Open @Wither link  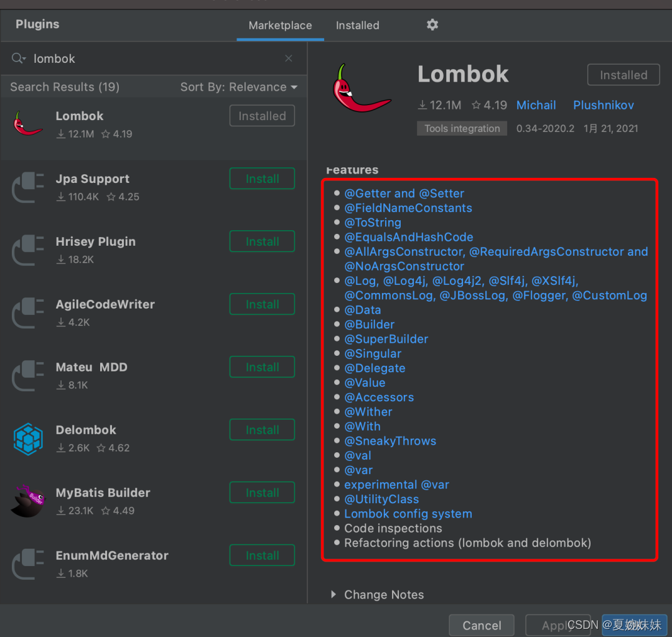(x=368, y=412)
